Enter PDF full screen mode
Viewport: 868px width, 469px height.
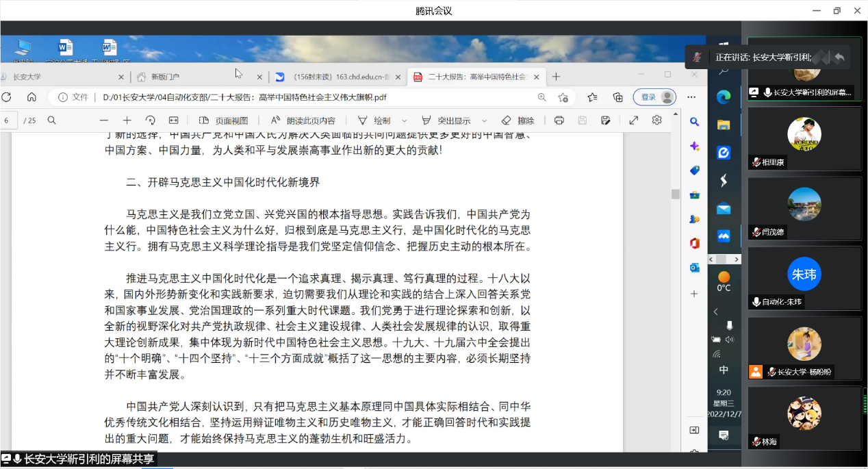pyautogui.click(x=634, y=121)
